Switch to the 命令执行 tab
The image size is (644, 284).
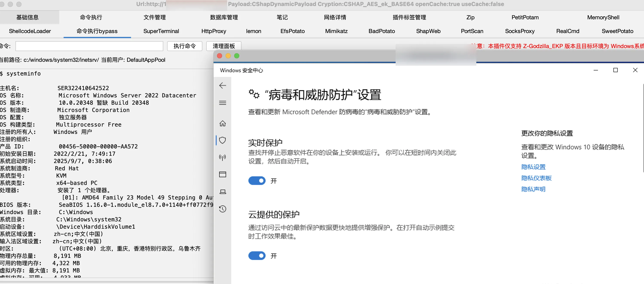pyautogui.click(x=91, y=17)
